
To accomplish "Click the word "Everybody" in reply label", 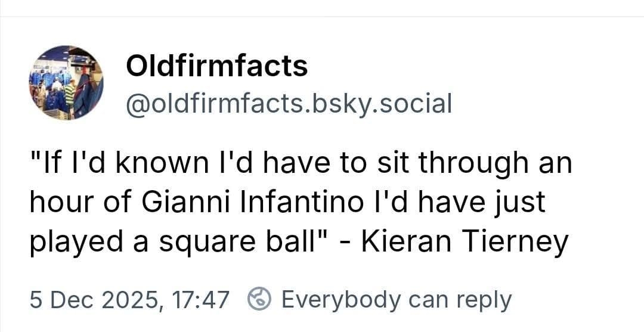I will 341,299.
